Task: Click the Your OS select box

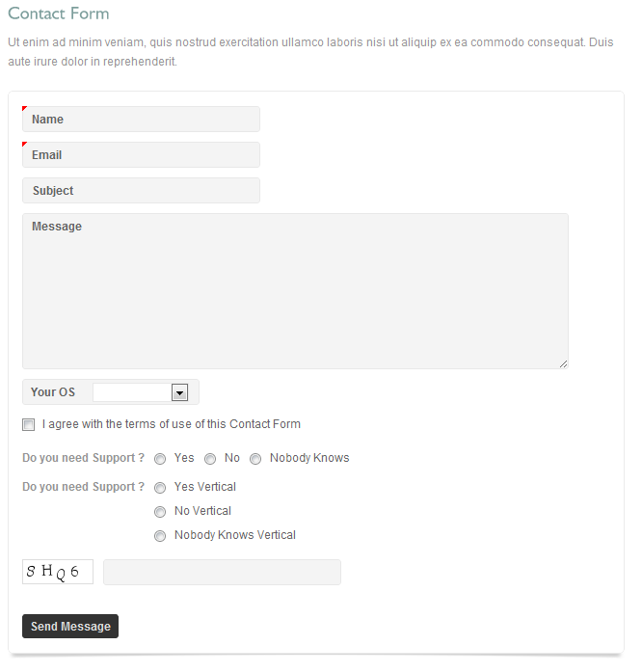Action: (132, 392)
